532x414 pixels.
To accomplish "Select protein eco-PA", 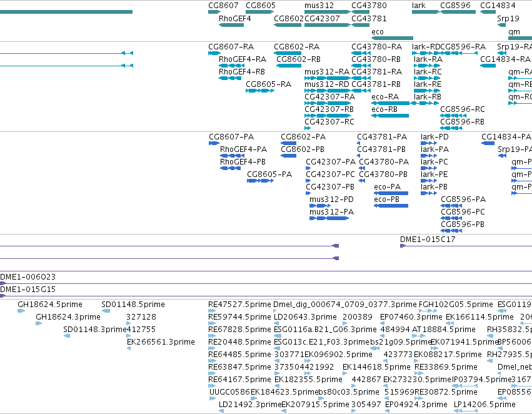I will (x=387, y=188).
